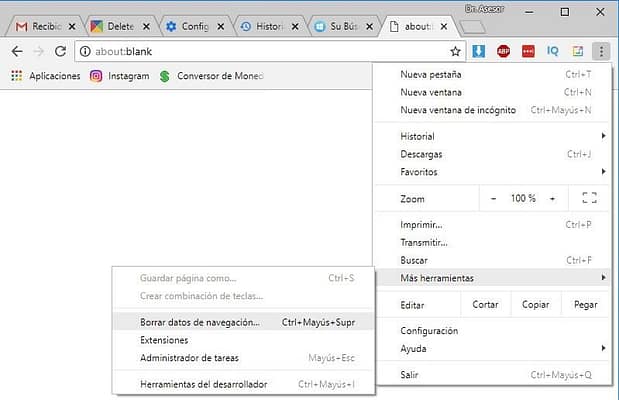
Task: Expand Más herramientas submenu
Action: coord(493,278)
